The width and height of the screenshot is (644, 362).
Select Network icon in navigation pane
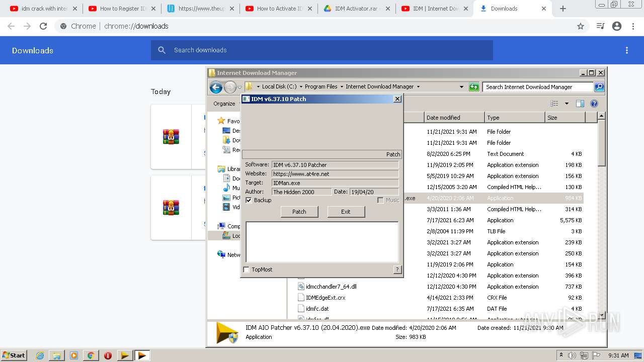221,254
